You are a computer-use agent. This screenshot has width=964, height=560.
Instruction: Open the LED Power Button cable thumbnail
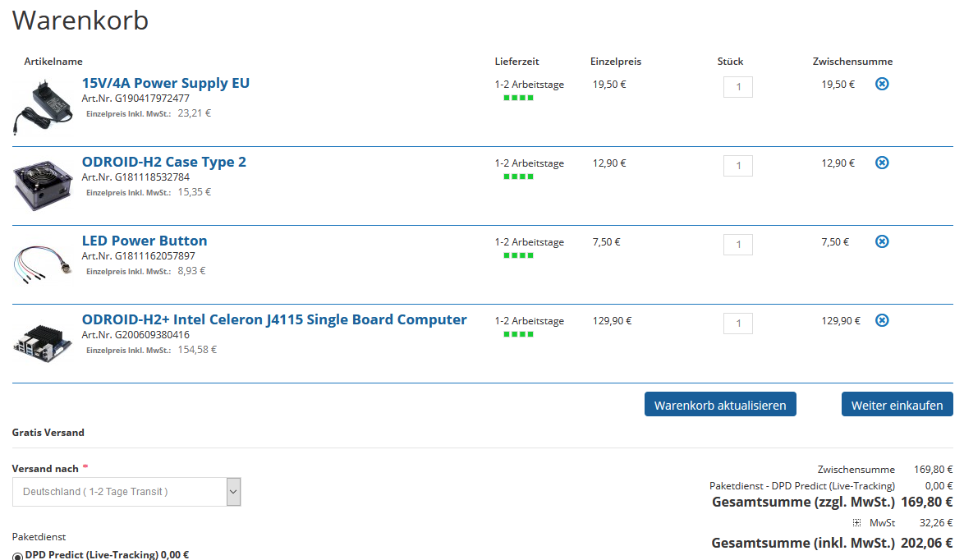click(43, 264)
